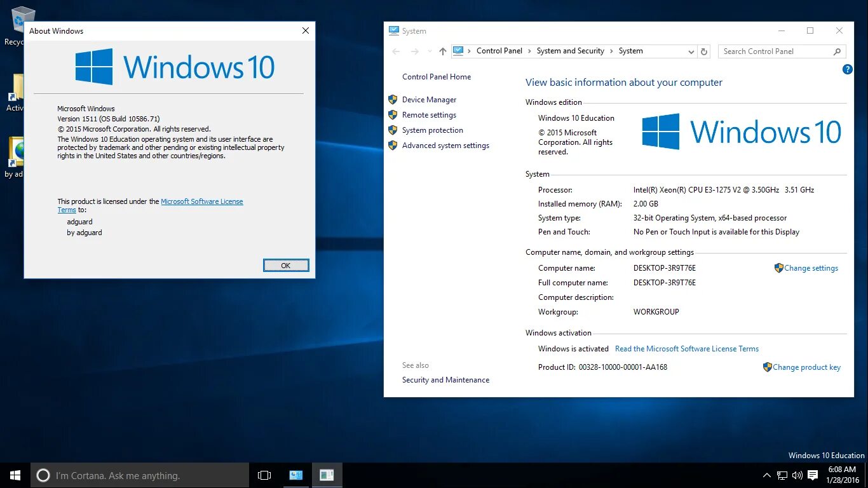Click shield icon beside Device Manager
This screenshot has width=868, height=488.
393,100
